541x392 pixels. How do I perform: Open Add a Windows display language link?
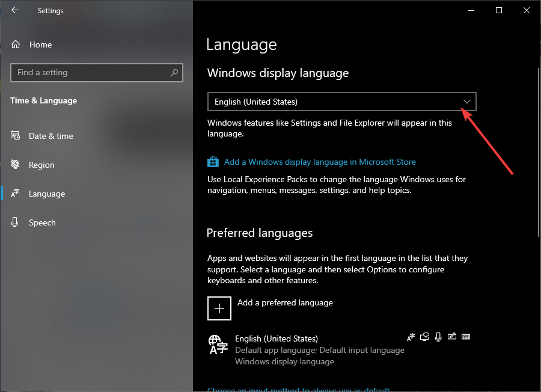[x=320, y=162]
